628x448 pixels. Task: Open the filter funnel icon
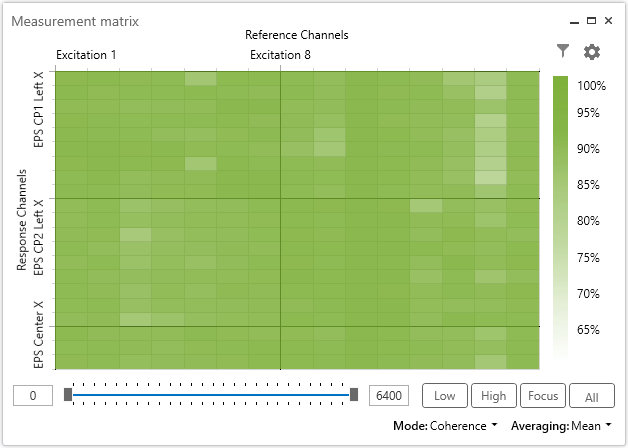[563, 51]
